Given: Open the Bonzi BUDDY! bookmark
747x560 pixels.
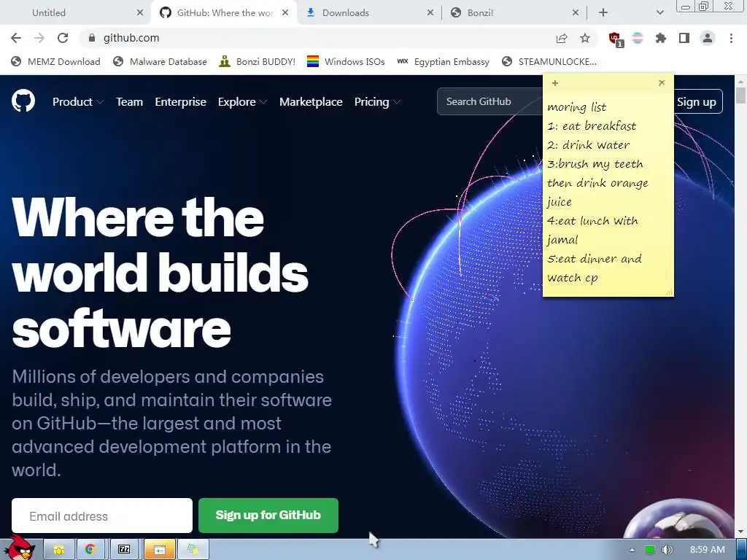Looking at the screenshot, I should pos(258,61).
